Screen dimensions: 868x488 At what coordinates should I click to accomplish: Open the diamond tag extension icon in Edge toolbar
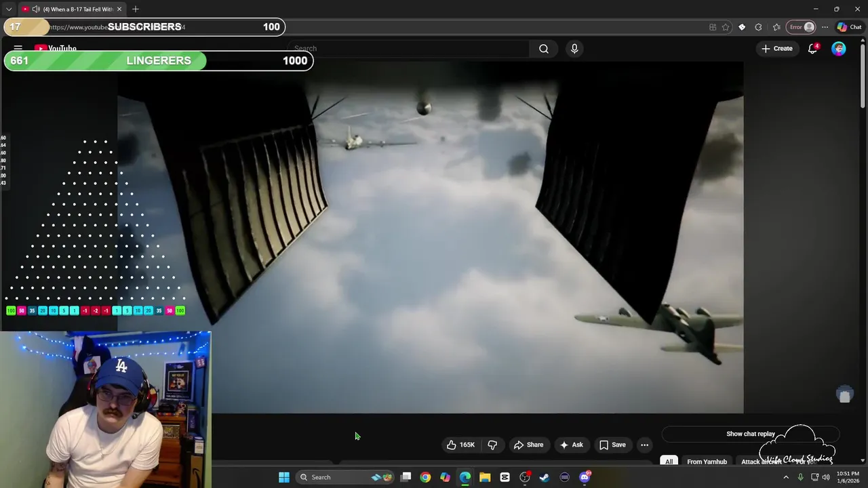tap(742, 27)
